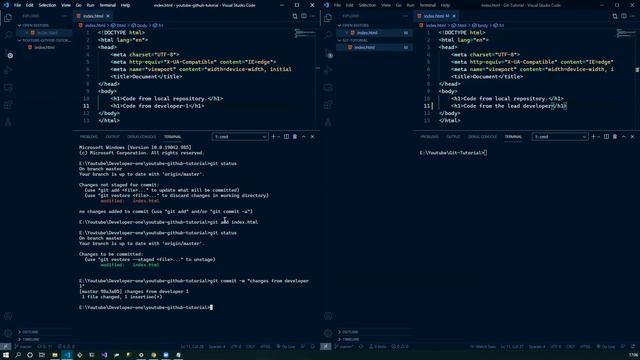Kill terminal with trash icon in left window
The height and width of the screenshot is (360, 640).
[295, 137]
